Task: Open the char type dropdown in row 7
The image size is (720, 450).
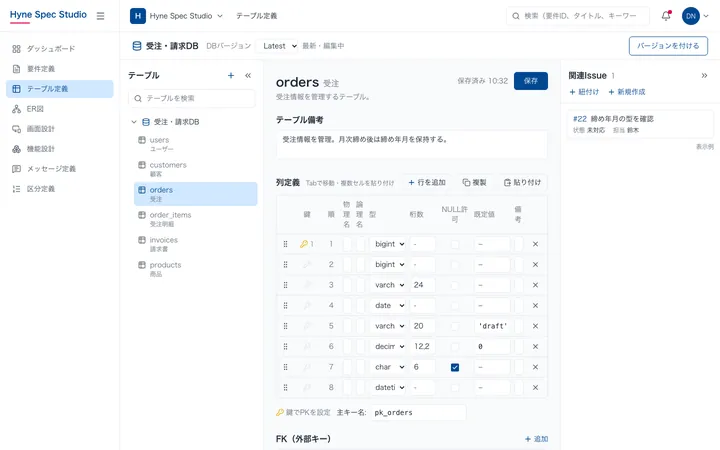Action: tap(388, 367)
